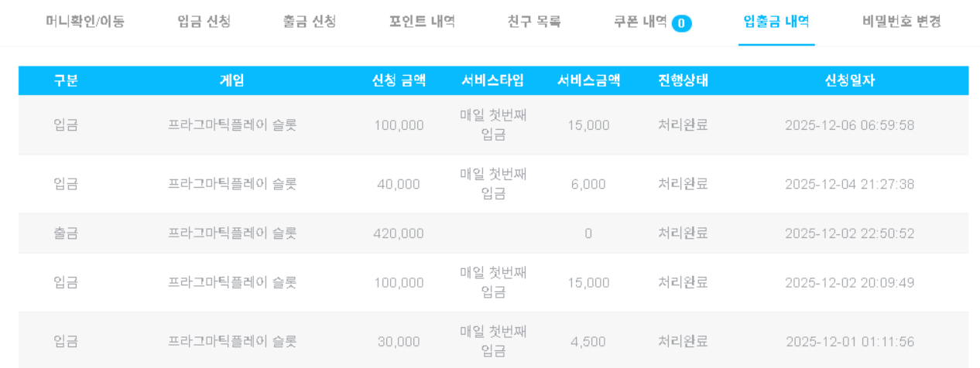This screenshot has width=980, height=368.
Task: Select the 2025-12-06 06:59:58 date cell
Action: click(x=849, y=125)
